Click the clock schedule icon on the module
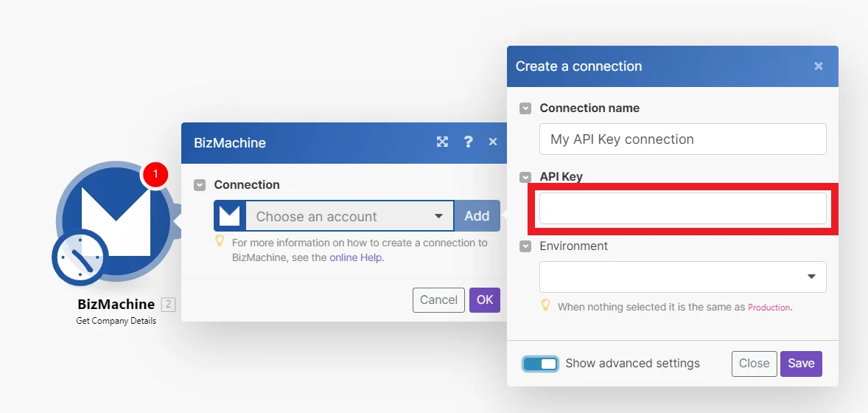The image size is (868, 413). (80, 257)
